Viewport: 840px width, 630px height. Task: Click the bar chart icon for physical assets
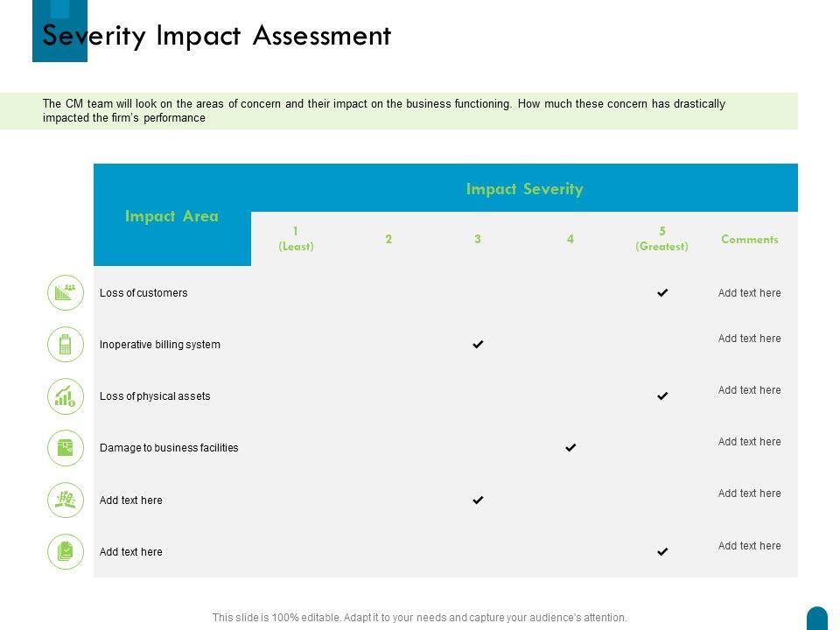[66, 396]
